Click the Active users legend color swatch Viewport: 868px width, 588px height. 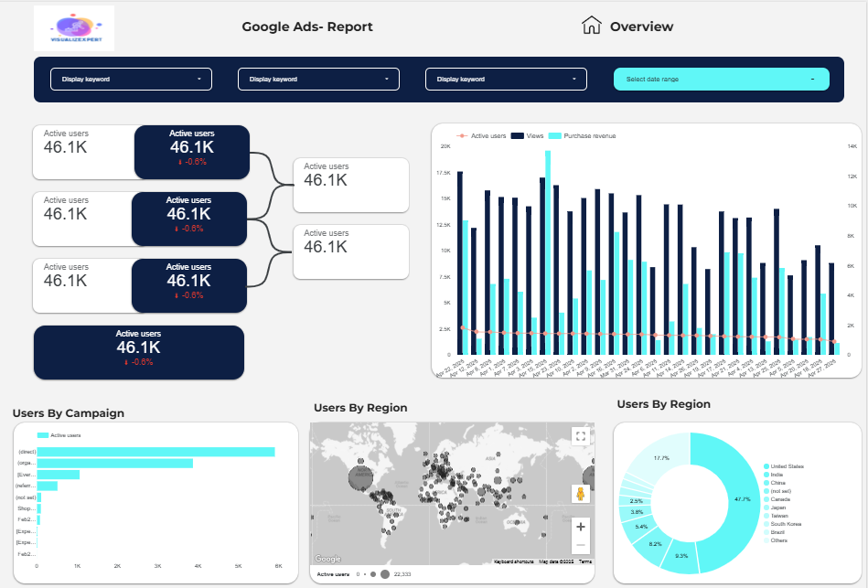42,435
